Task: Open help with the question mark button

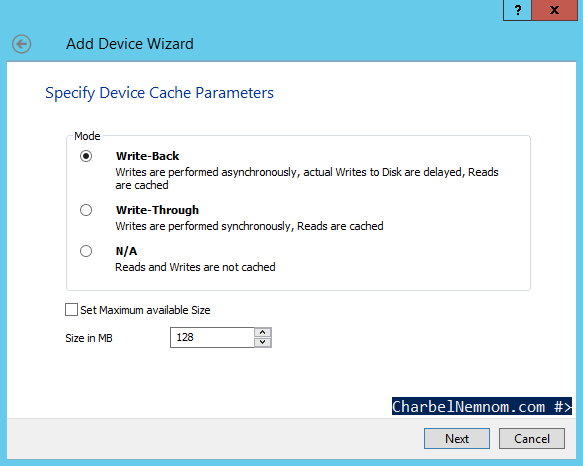Action: (518, 10)
